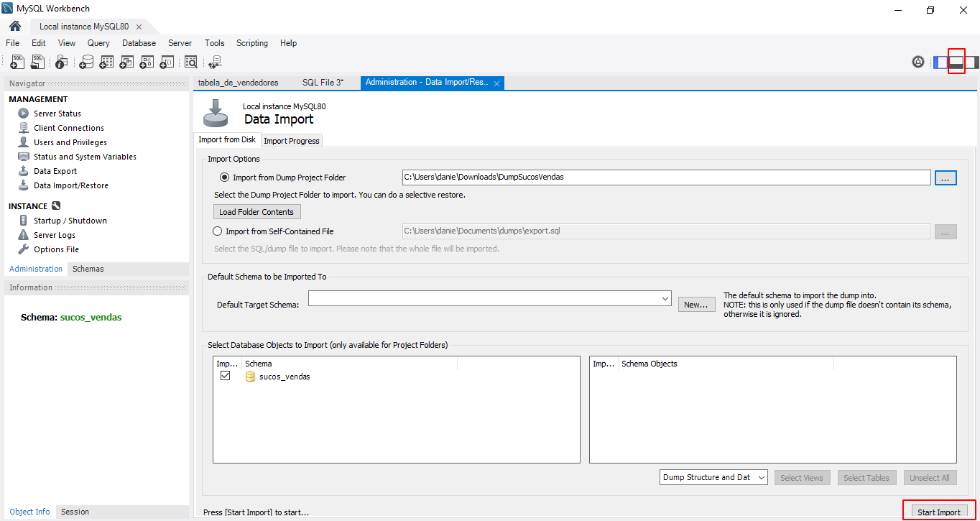Open Workbench preferences gear icon

[x=918, y=62]
